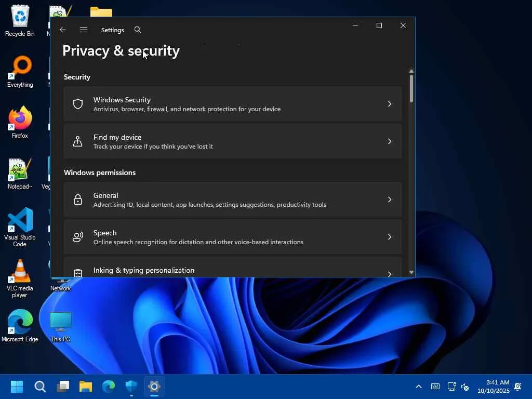This screenshot has height=399, width=532.
Task: Go back using the Settings back arrow
Action: [x=63, y=30]
